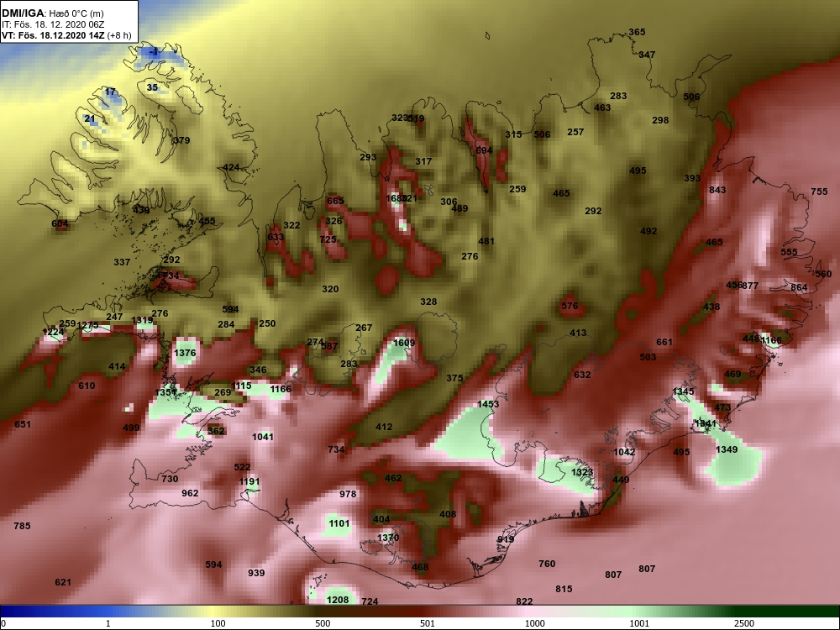Click the map value '17' in the Westfjords
Screen dimensions: 840x630
point(110,92)
